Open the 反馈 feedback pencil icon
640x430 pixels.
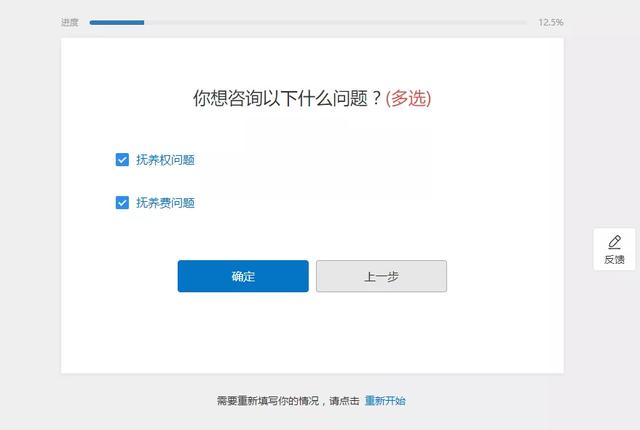(614, 242)
